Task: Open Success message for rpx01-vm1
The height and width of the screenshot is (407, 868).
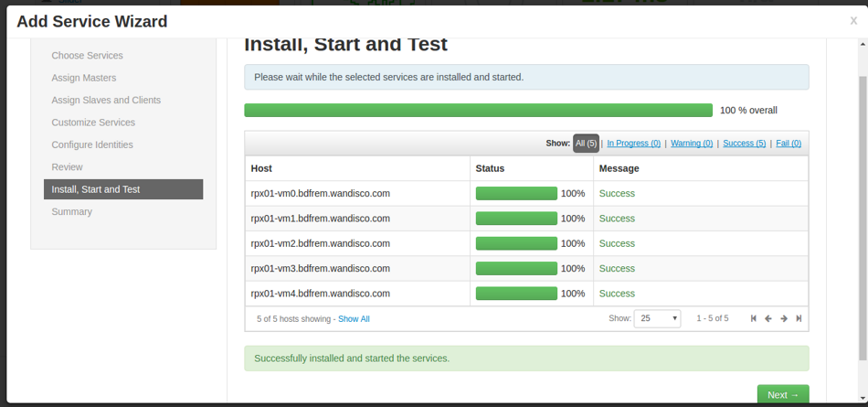Action: 617,219
